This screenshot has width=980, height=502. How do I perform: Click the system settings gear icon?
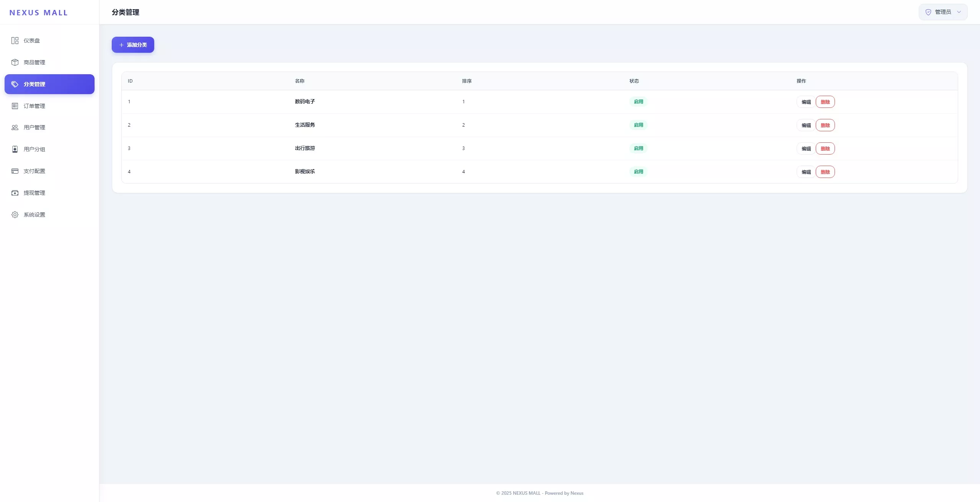pos(15,215)
